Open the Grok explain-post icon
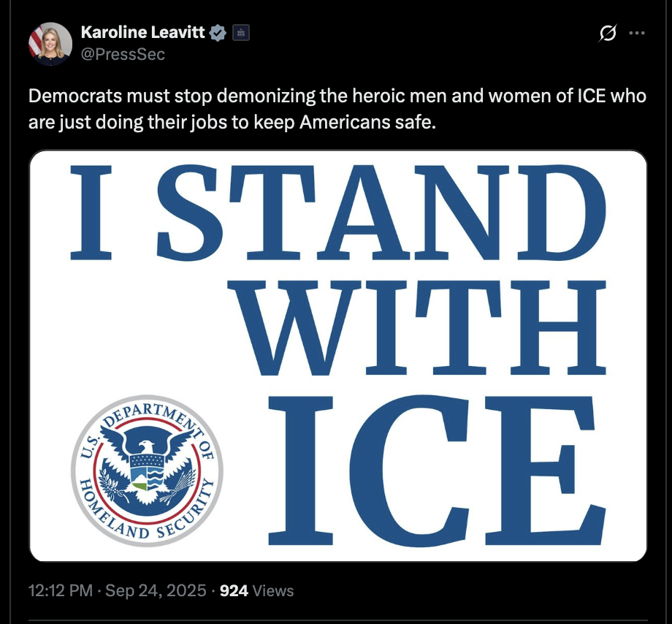The image size is (672, 624). tap(608, 33)
